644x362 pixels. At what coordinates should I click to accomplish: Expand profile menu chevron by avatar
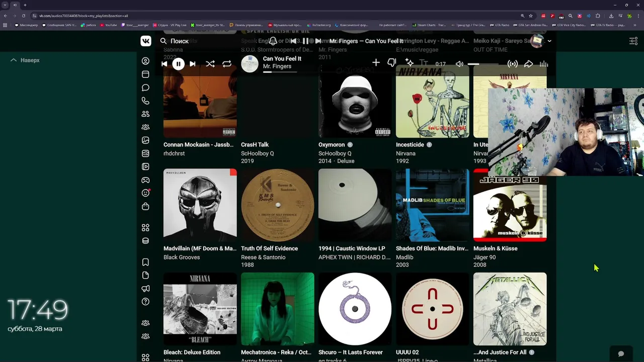(x=549, y=41)
